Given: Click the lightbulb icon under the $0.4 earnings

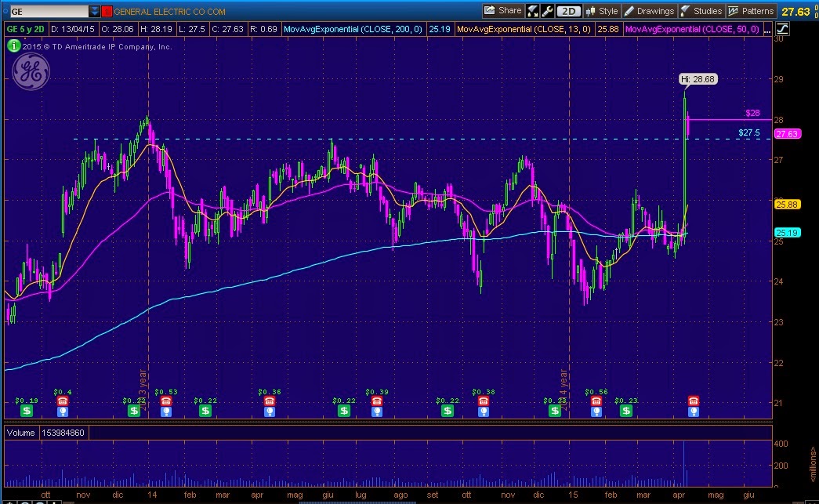Looking at the screenshot, I should [63, 411].
